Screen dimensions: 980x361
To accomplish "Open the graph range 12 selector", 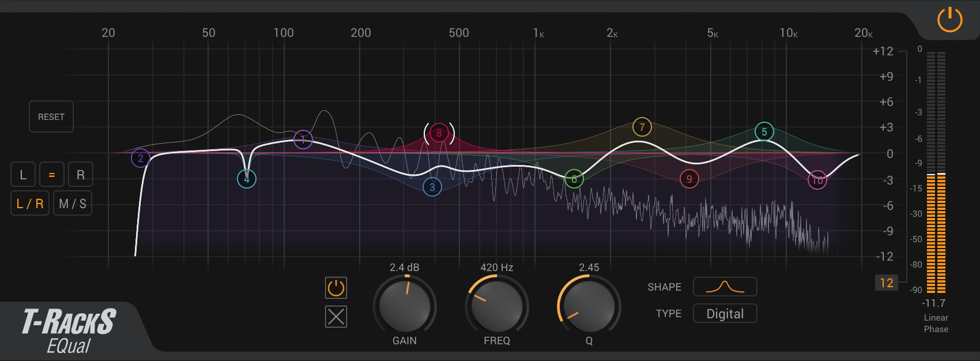I will pos(886,283).
